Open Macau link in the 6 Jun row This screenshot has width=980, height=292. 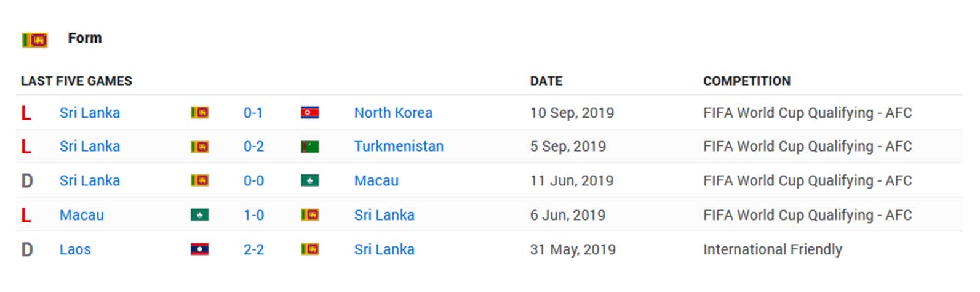pyautogui.click(x=82, y=215)
